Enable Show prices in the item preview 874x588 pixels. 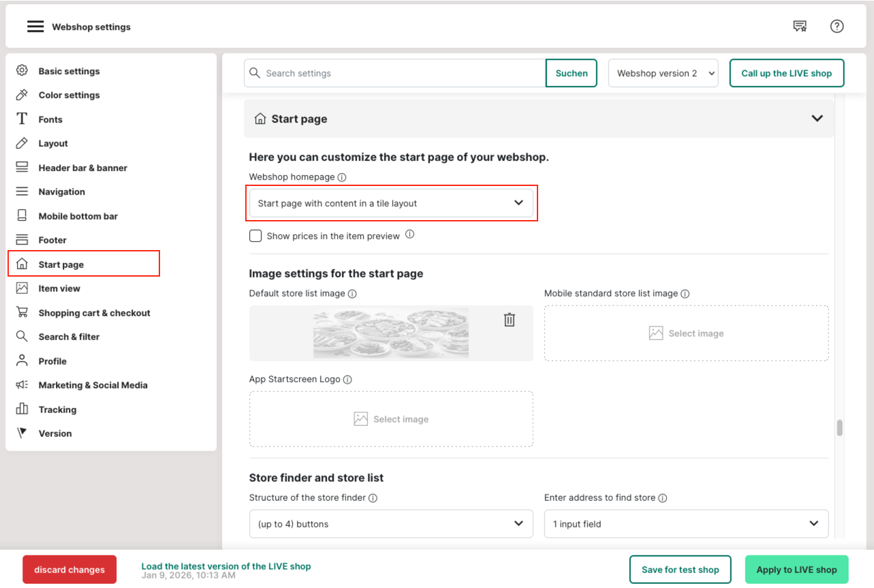click(255, 236)
